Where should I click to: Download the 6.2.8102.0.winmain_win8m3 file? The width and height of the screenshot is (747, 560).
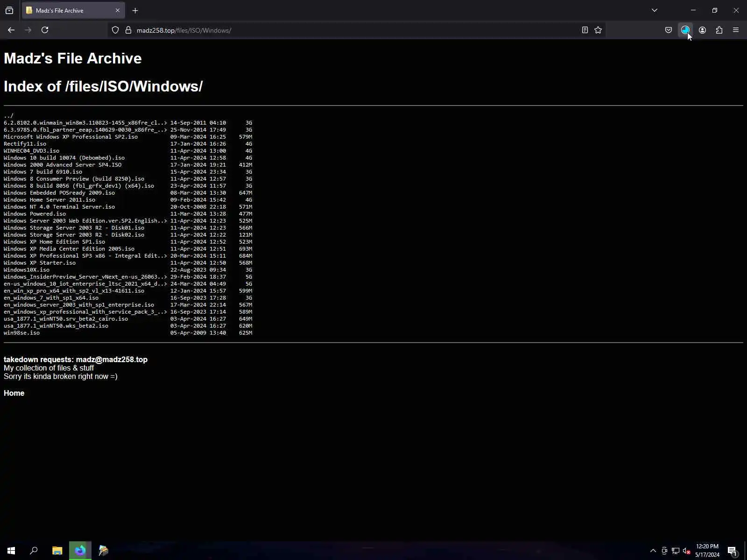(85, 123)
